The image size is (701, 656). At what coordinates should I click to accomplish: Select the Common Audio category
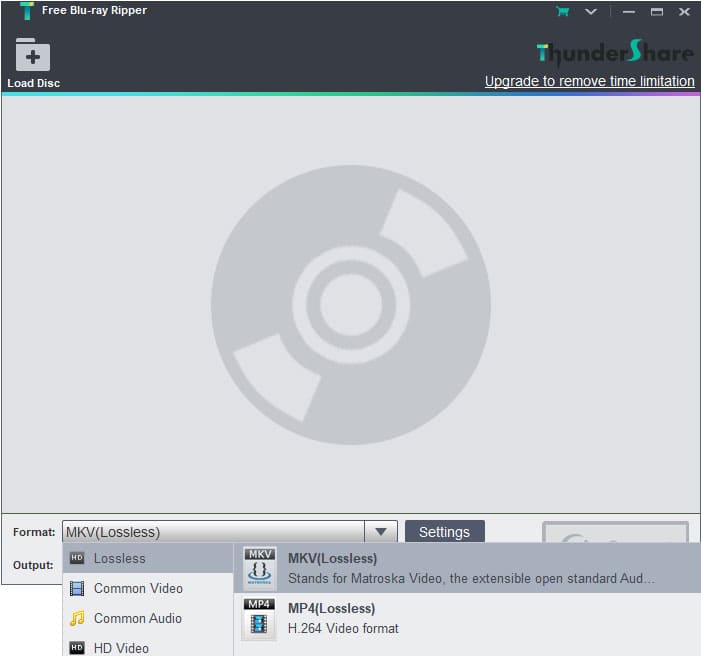click(x=148, y=618)
